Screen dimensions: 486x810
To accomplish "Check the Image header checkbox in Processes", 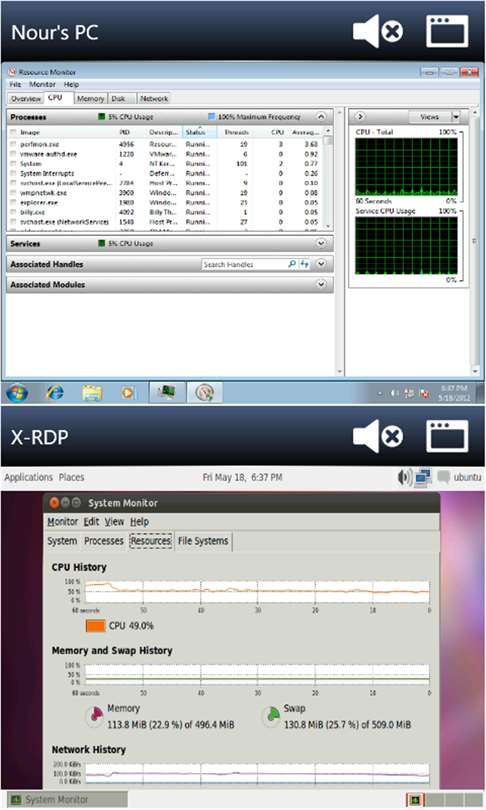I will 12,133.
